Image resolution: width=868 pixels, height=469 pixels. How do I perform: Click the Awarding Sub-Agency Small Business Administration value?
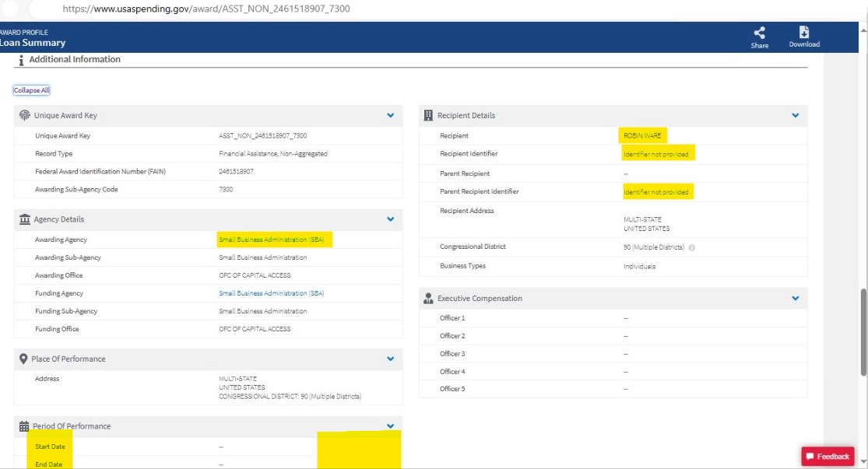262,257
